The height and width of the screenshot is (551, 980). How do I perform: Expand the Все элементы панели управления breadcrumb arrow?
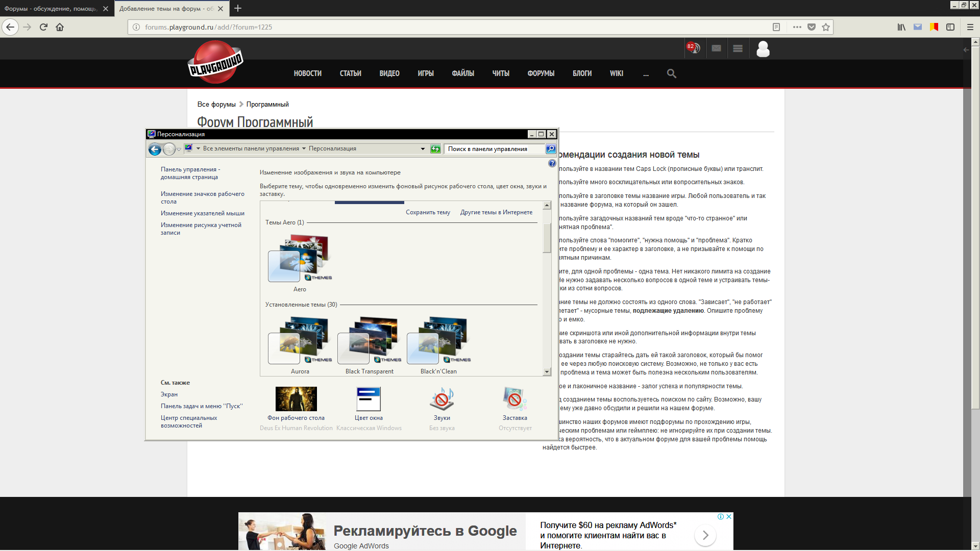coord(304,148)
